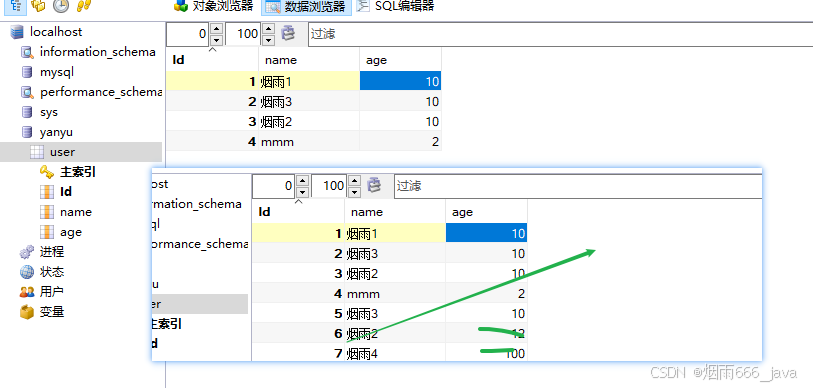Click the localhost server icon
Image resolution: width=813 pixels, height=388 pixels.
[17, 32]
